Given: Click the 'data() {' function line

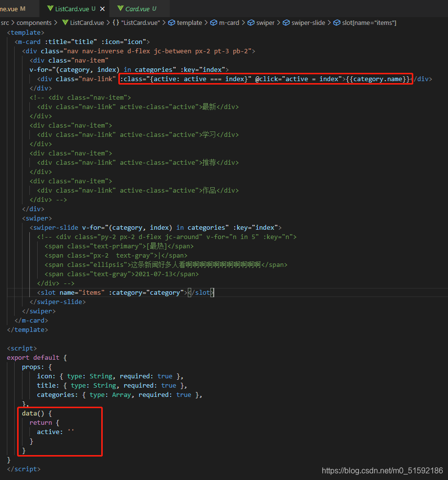Looking at the screenshot, I should 37,413.
